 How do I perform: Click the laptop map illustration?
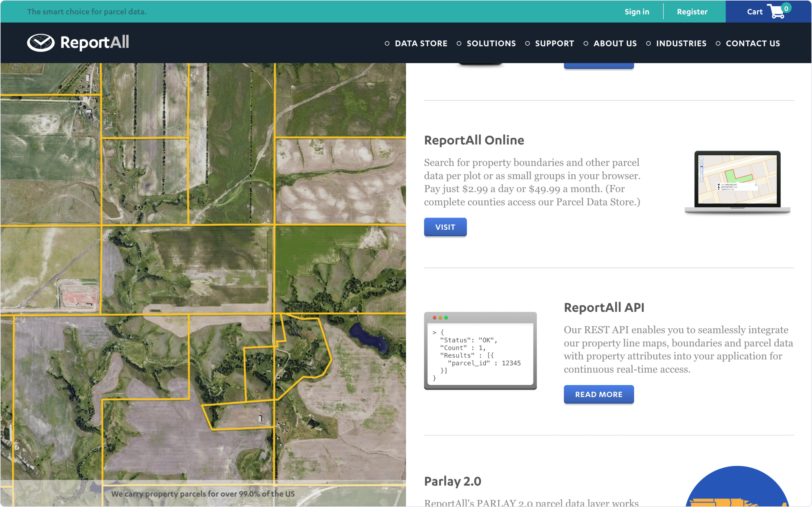737,181
